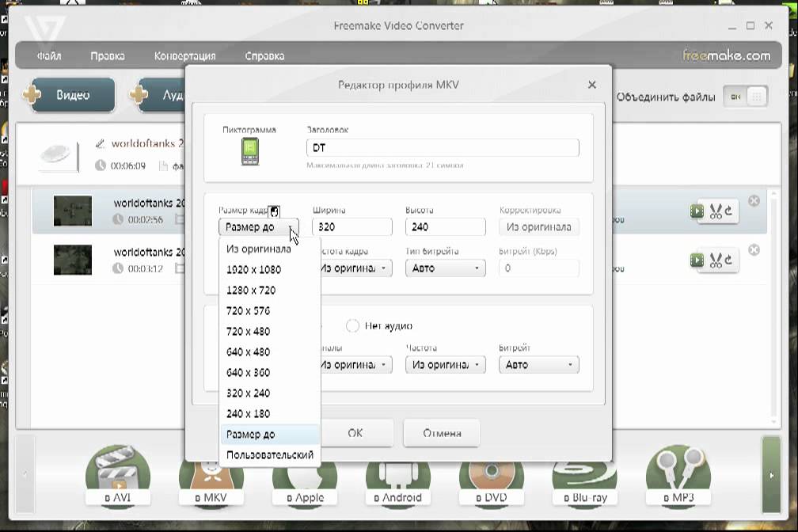Confirm the profile with OK
This screenshot has width=798, height=532.
pyautogui.click(x=355, y=433)
